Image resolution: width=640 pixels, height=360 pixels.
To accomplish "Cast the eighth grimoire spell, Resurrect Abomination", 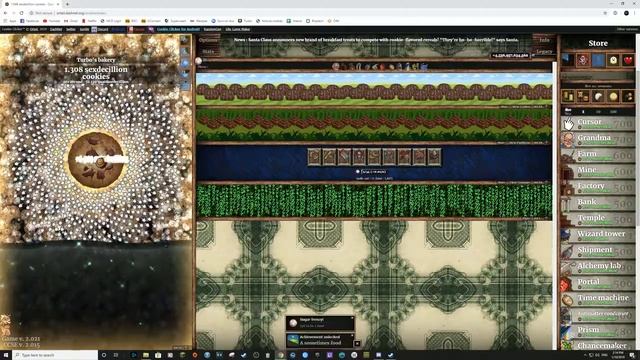I will [419, 157].
